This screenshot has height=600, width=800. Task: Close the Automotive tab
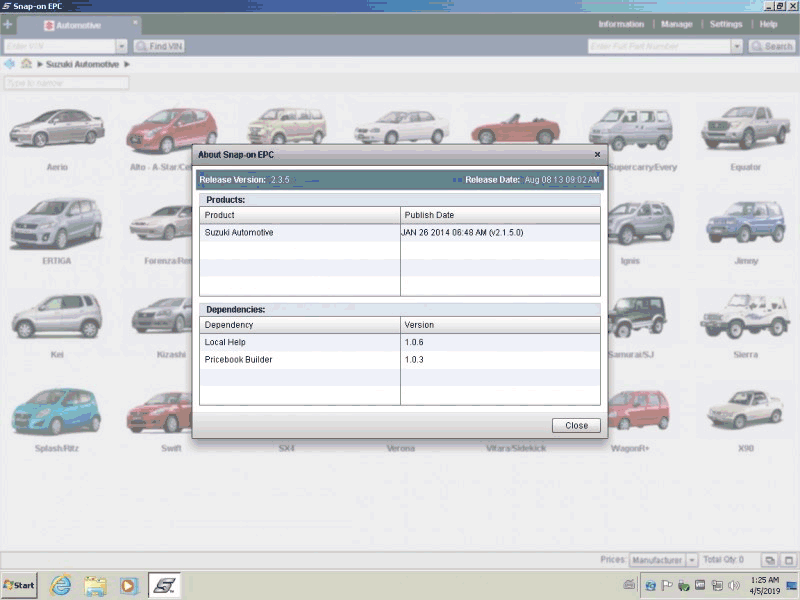point(135,22)
